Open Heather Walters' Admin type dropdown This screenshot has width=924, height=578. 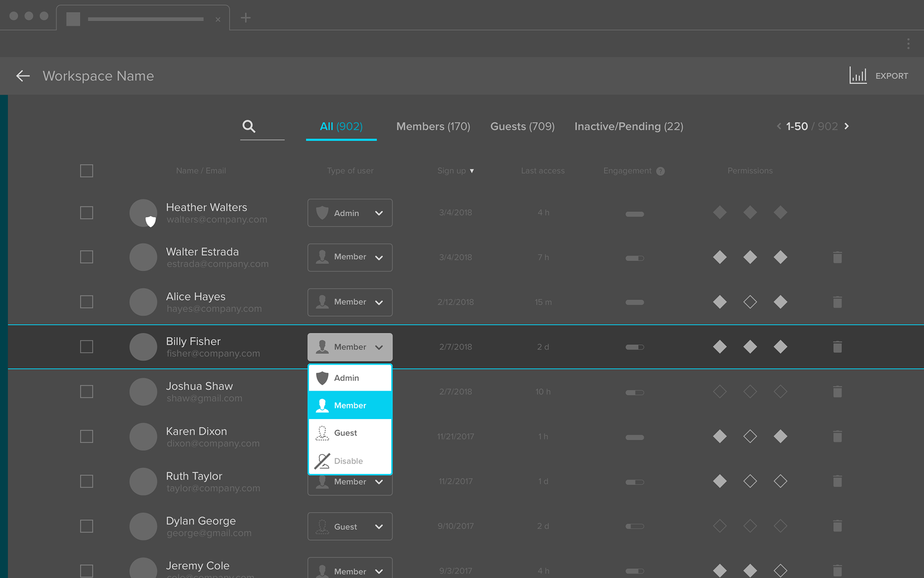tap(350, 213)
